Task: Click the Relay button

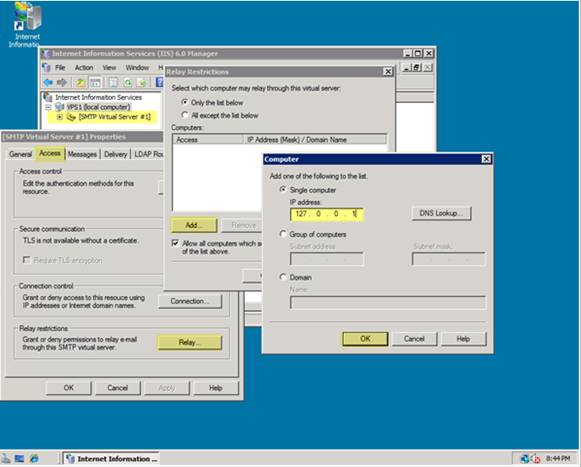Action: pos(190,342)
